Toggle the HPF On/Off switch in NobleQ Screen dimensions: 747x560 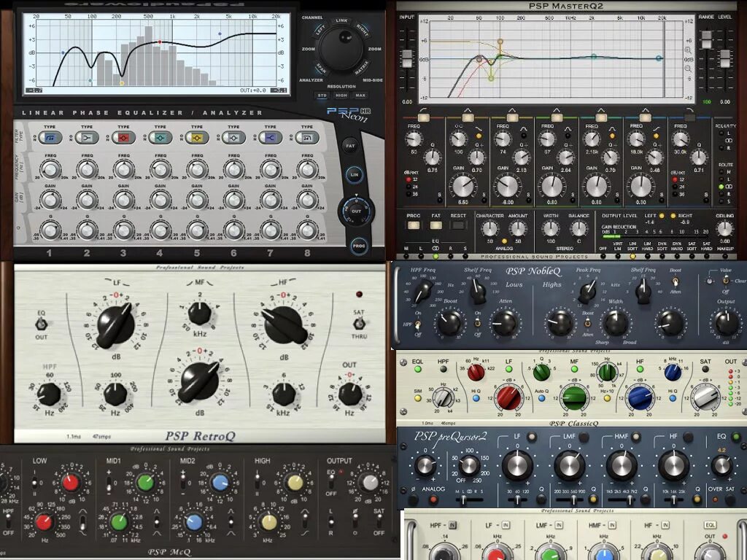tap(418, 324)
